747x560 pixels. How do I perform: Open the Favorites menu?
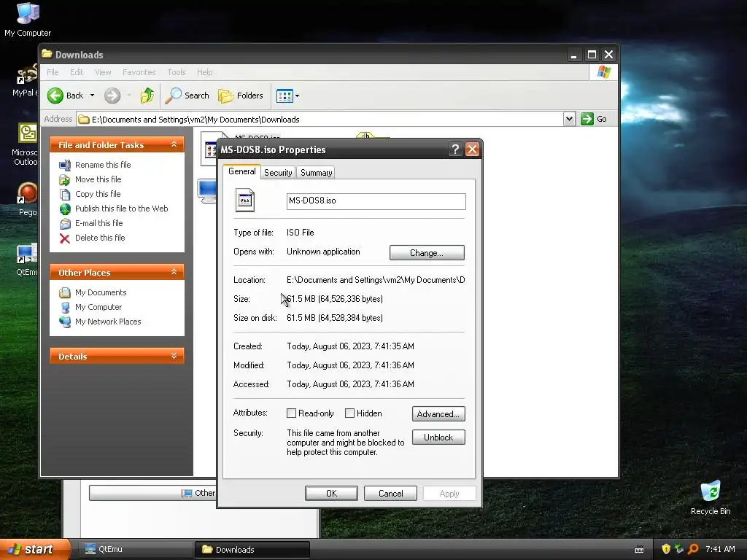pyautogui.click(x=139, y=72)
